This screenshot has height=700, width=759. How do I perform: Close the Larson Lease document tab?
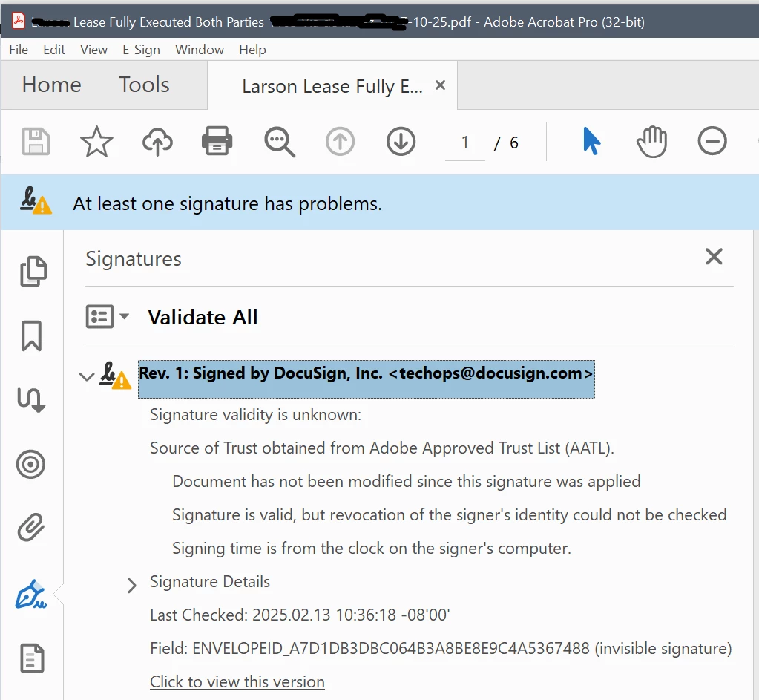coord(440,85)
